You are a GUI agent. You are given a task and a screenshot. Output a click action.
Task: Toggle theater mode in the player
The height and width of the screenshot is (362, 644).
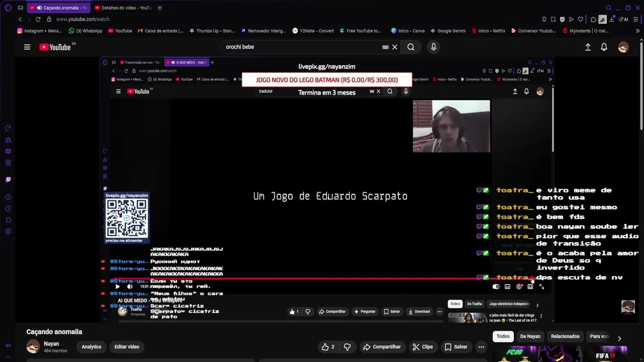click(x=530, y=287)
